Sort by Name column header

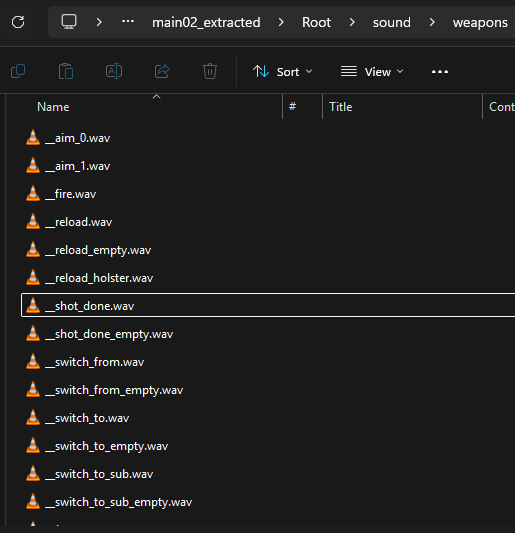[x=53, y=107]
